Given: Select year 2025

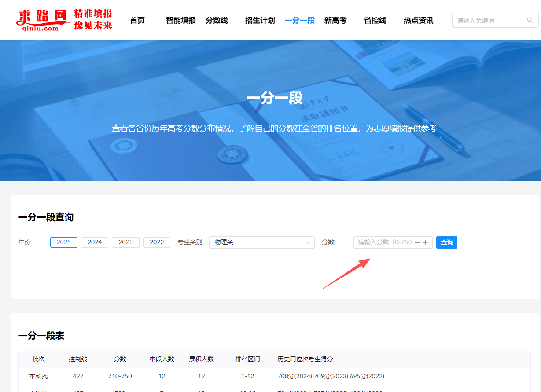Looking at the screenshot, I should (x=63, y=242).
